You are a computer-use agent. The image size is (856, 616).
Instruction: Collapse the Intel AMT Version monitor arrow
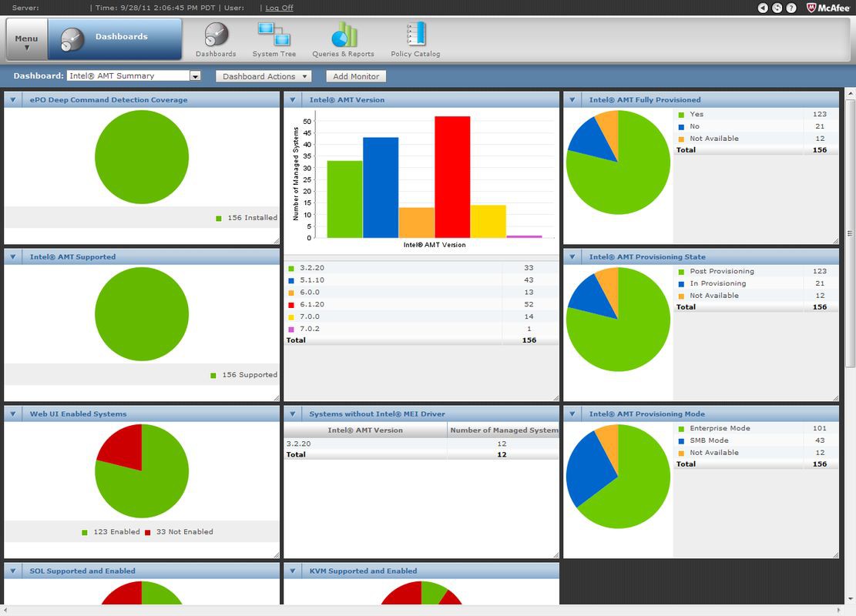click(x=293, y=100)
